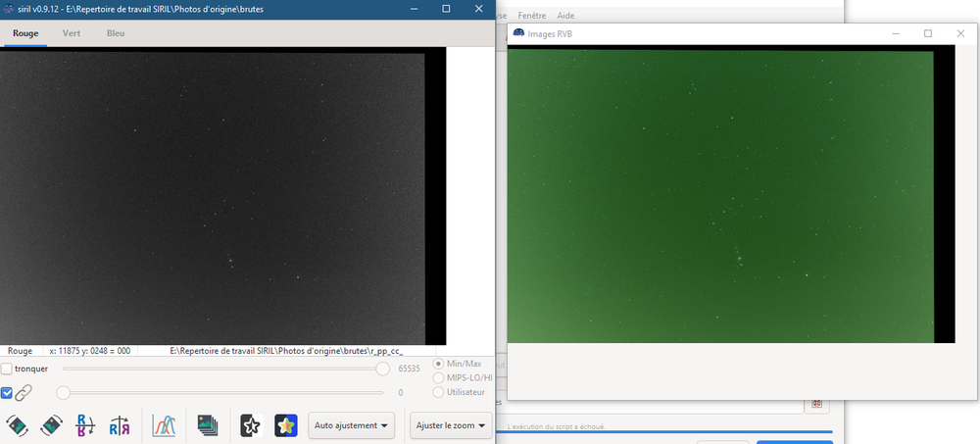Open the Aide menu
980x444 pixels.
coord(565,16)
